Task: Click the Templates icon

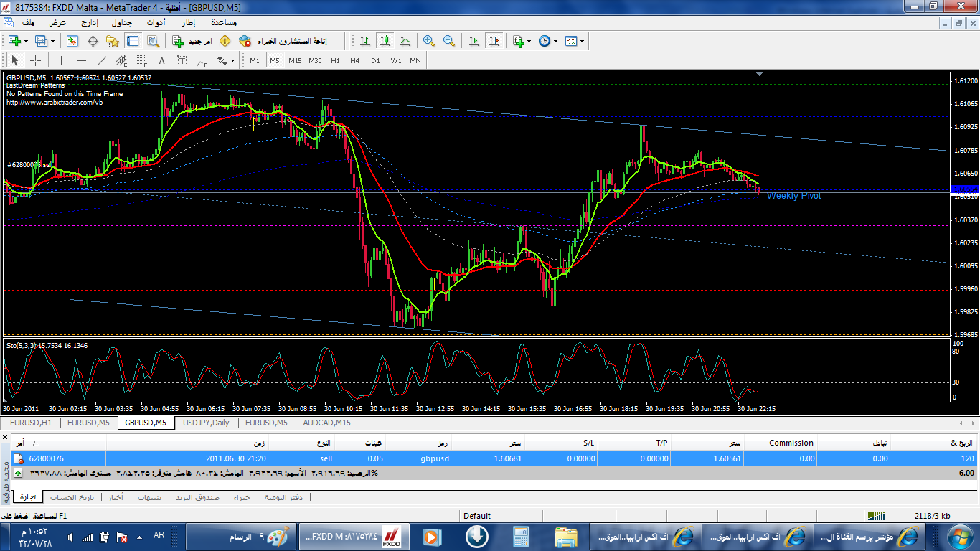Action: (x=571, y=41)
